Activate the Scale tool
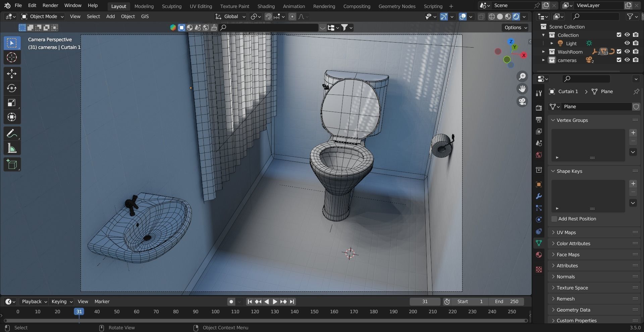The height and width of the screenshot is (332, 644). pyautogui.click(x=12, y=103)
